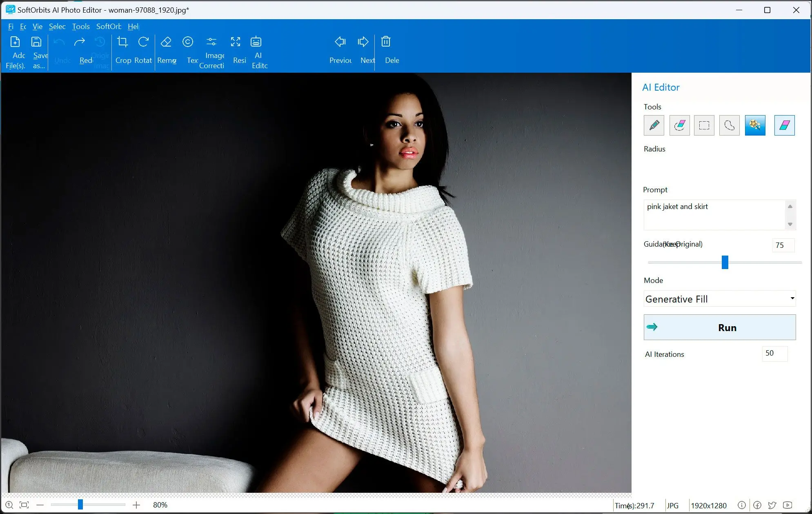Image resolution: width=812 pixels, height=514 pixels.
Task: Select the gradient/style transfer tool
Action: coord(785,125)
